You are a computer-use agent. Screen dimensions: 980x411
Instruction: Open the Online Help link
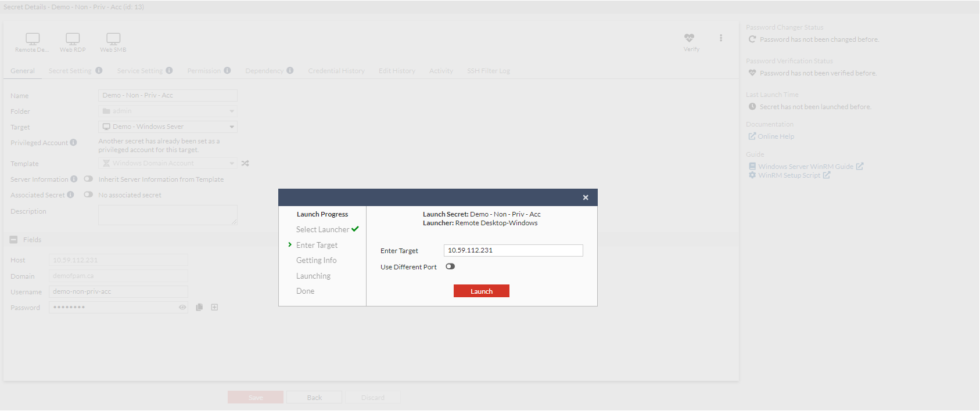pos(776,136)
